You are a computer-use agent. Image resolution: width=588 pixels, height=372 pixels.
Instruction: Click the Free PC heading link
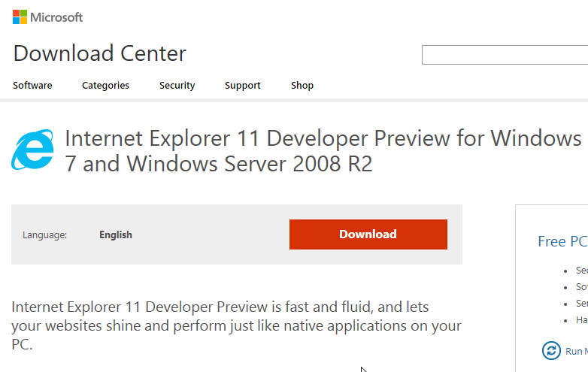[x=562, y=241]
